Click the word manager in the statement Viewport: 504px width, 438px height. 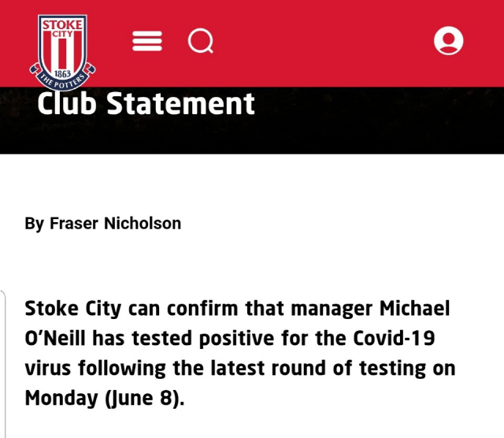[332, 309]
